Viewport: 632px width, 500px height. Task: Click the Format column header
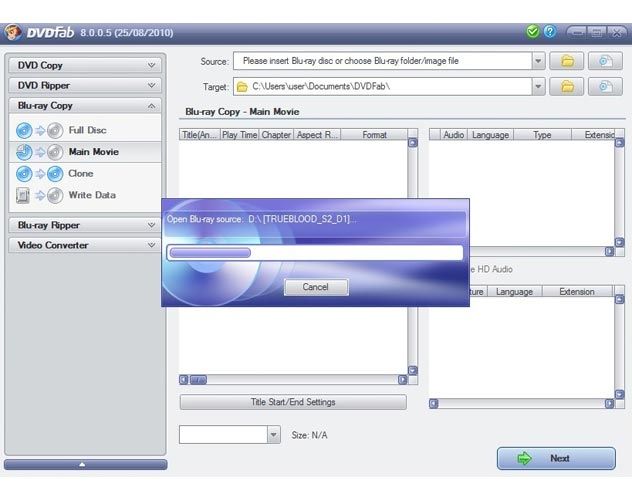click(x=374, y=135)
